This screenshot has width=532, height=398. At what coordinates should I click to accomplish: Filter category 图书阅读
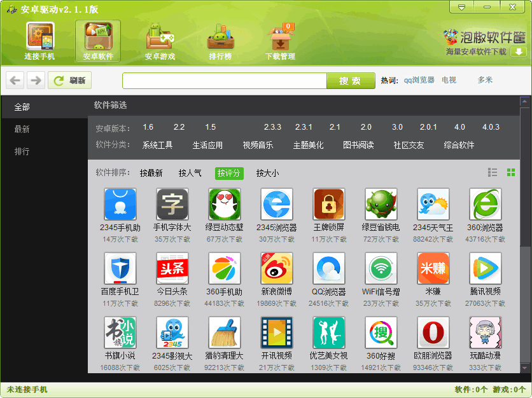(358, 145)
